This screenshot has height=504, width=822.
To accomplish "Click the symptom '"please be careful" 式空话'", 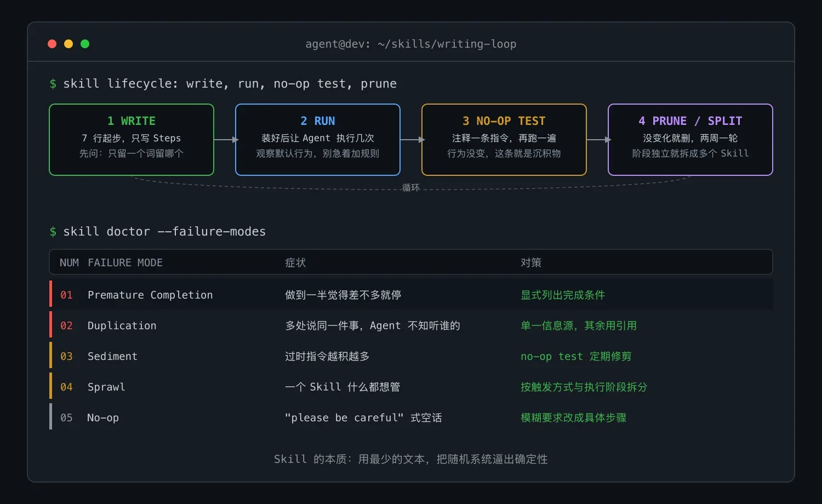I will [363, 417].
